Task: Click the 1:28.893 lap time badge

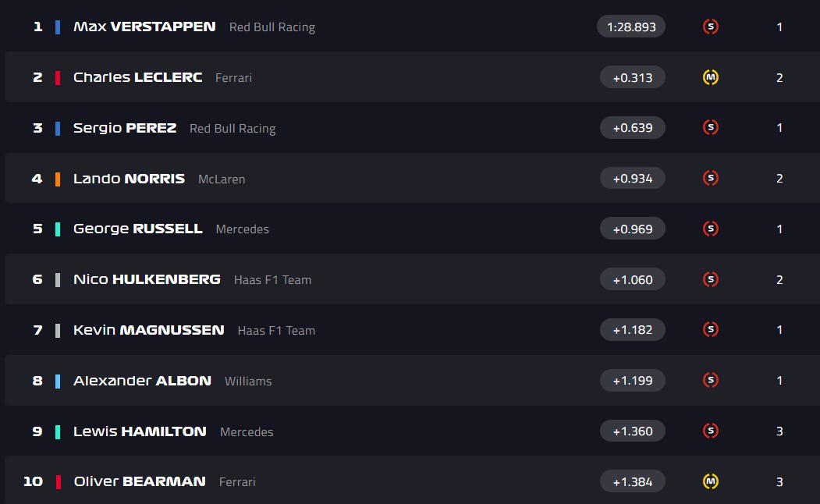Action: [x=631, y=27]
